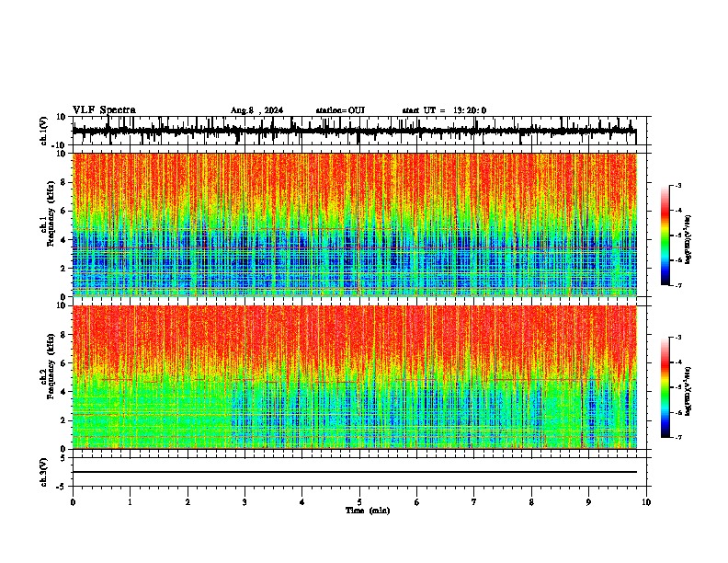
Task: Click the '-7' label on ch.2 color bar
Action: pos(678,438)
